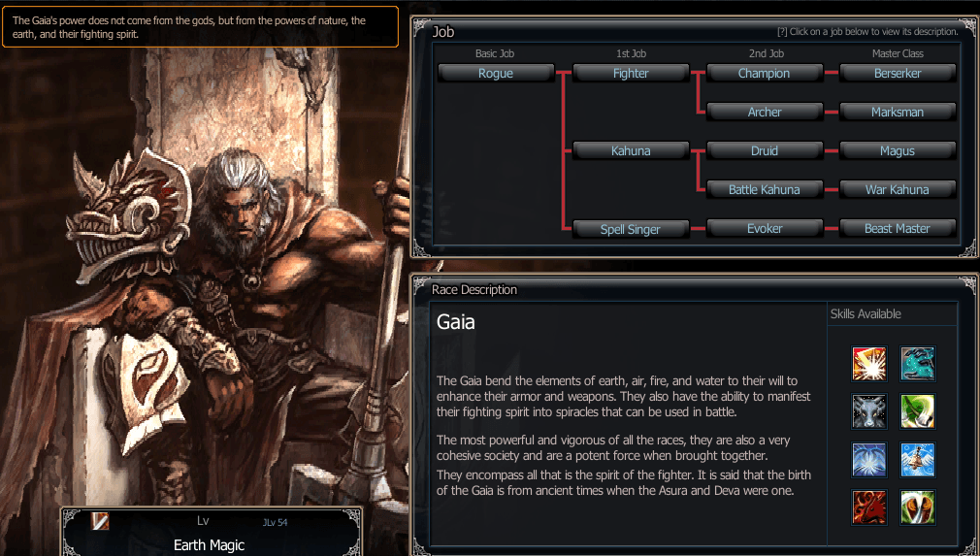
Task: Select Battle Kahuna job
Action: [765, 189]
